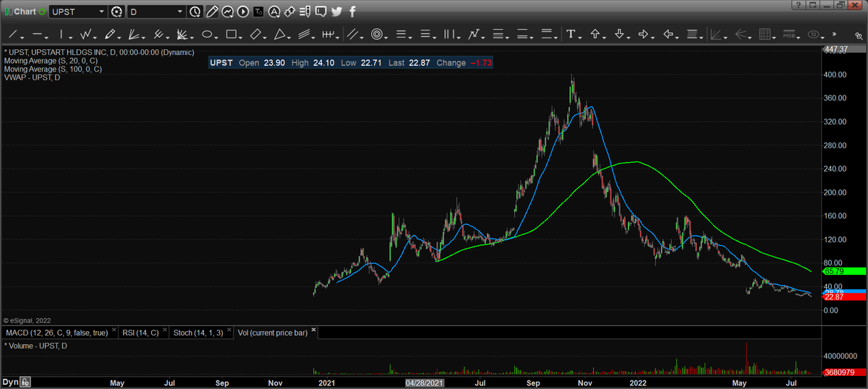
Task: Select the freehand pencil drawing tool
Action: point(109,34)
